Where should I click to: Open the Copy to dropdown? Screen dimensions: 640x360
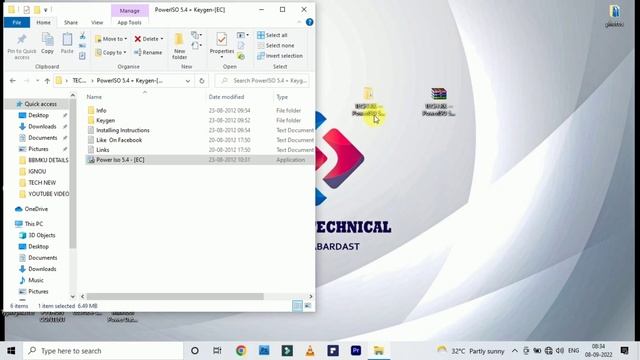point(111,52)
